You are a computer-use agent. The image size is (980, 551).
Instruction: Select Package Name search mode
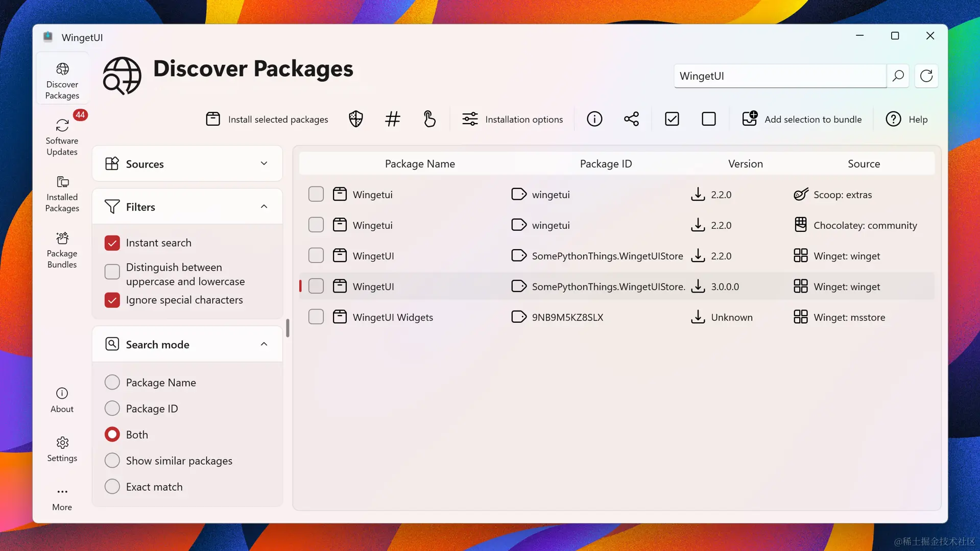(112, 382)
